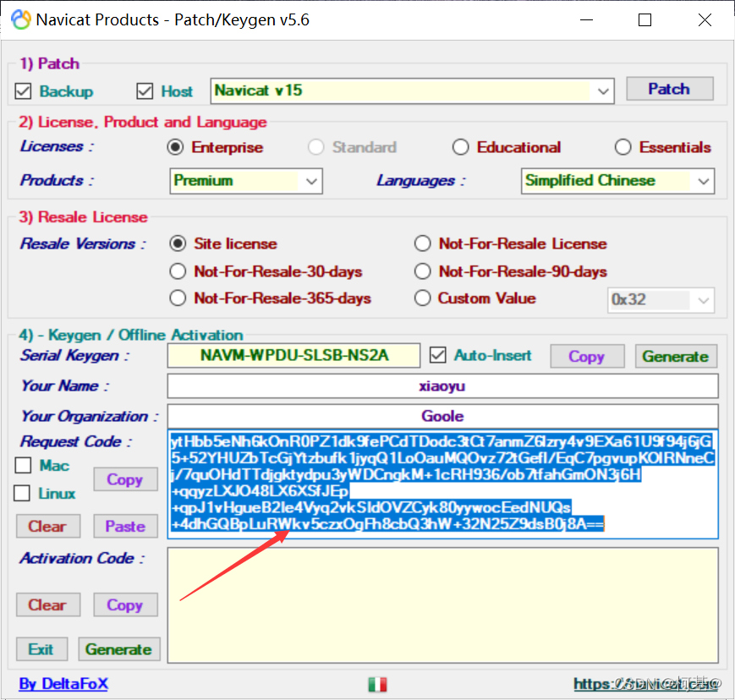735x700 pixels.
Task: Select the Educational license option
Action: pos(460,147)
